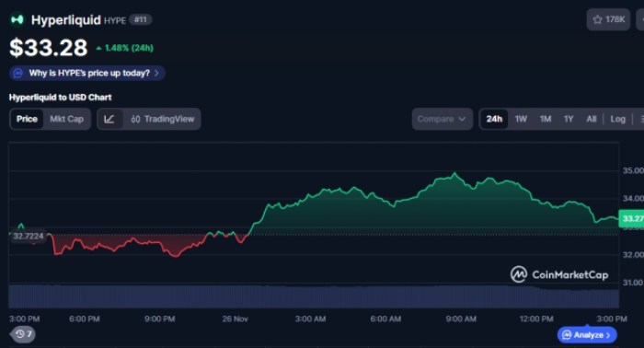Image resolution: width=644 pixels, height=348 pixels.
Task: Click the 32.7224 opening price label
Action: click(x=28, y=237)
